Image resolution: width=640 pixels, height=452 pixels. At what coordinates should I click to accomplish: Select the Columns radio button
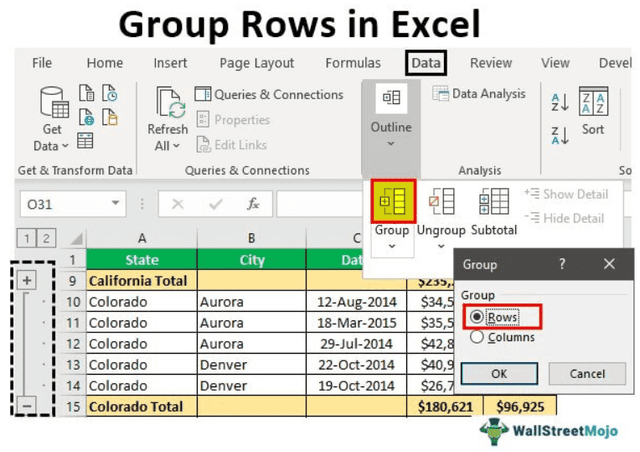point(477,338)
